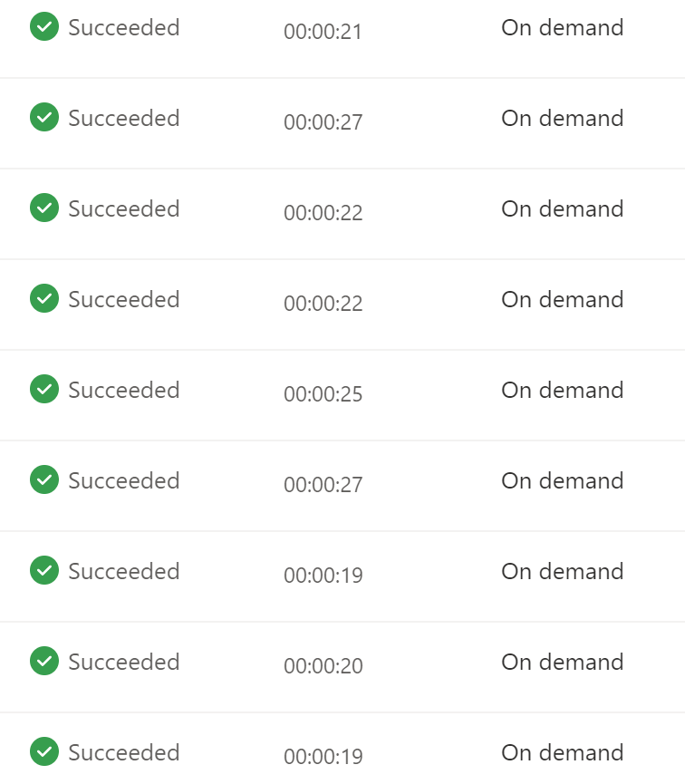Click the 00:00:25 duration value
Image resolution: width=685 pixels, height=784 pixels.
[323, 395]
